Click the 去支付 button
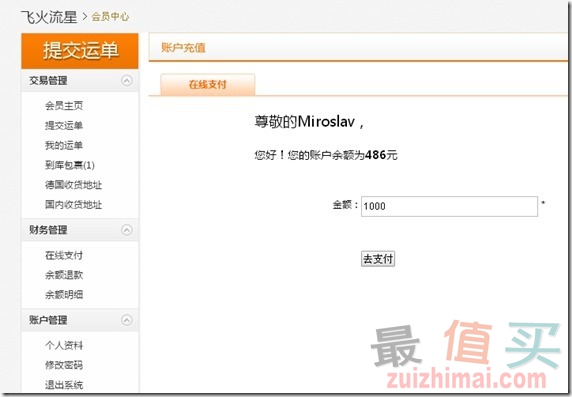The width and height of the screenshot is (572, 397). coord(378,259)
